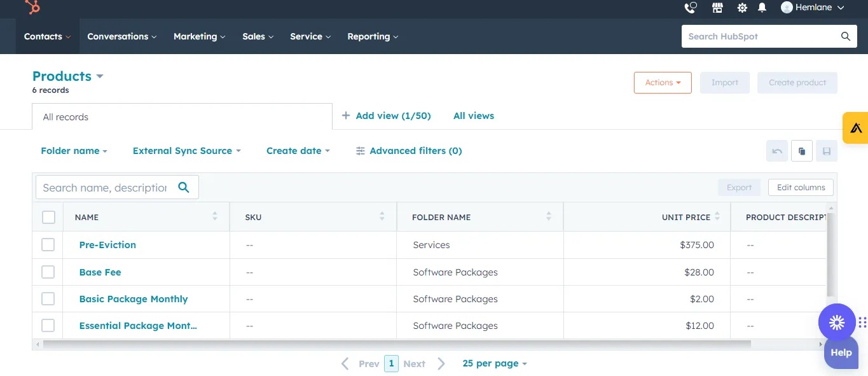Switch to the All views tab
The height and width of the screenshot is (376, 868).
[473, 116]
